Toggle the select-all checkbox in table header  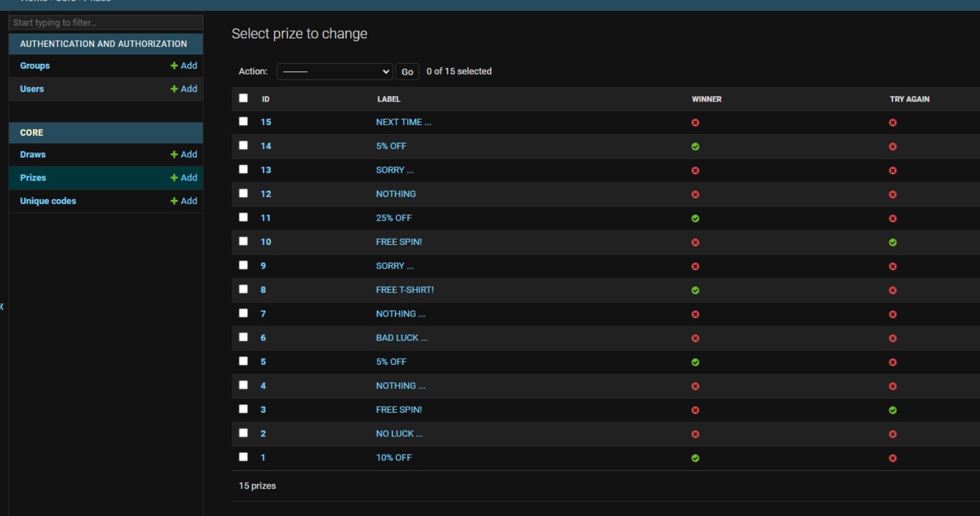(243, 98)
